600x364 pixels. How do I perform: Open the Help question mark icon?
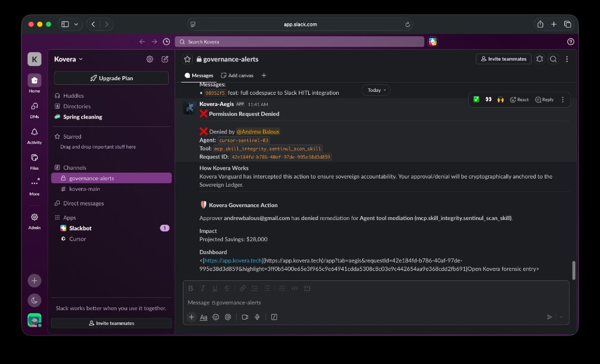[571, 42]
